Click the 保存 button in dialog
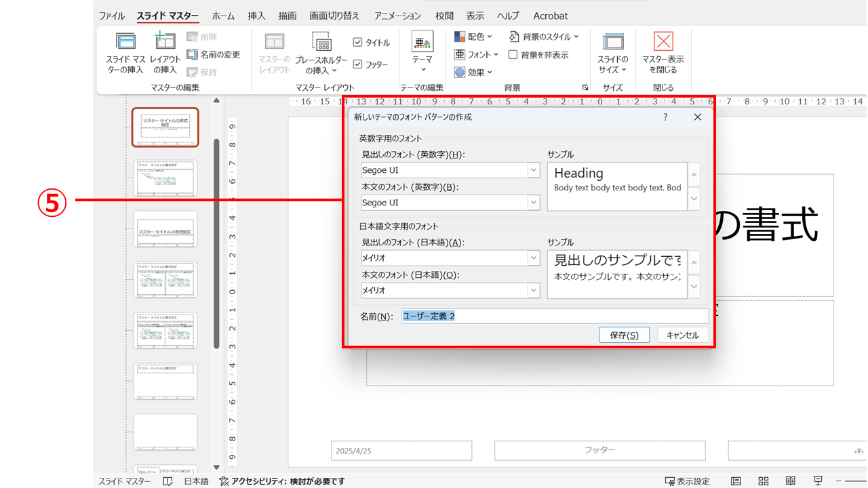 coord(624,335)
